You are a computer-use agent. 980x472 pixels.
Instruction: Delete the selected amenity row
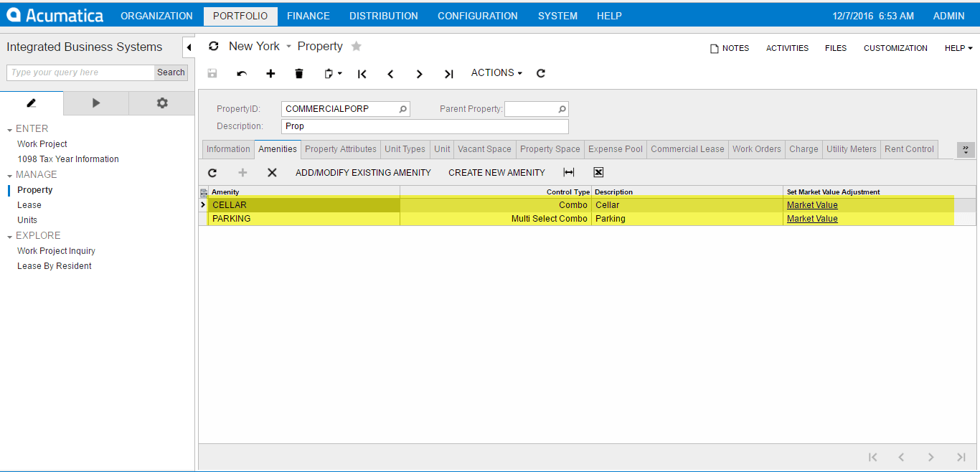(x=272, y=172)
